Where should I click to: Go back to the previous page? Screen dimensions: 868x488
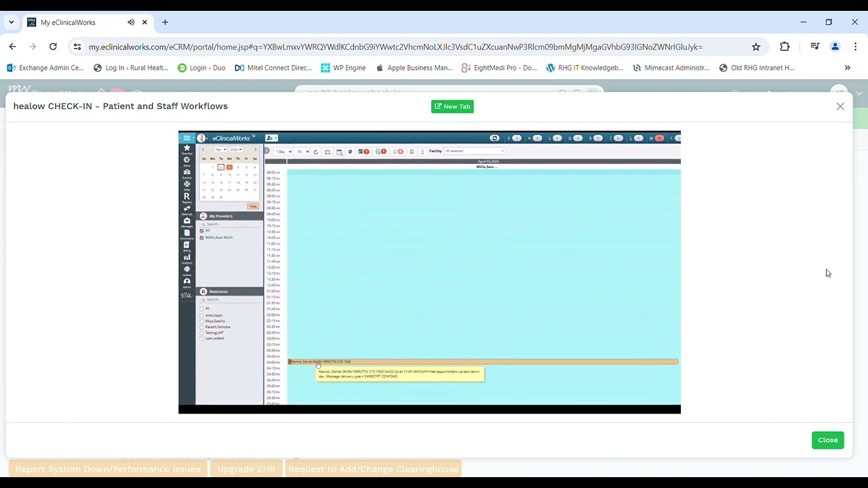[12, 47]
